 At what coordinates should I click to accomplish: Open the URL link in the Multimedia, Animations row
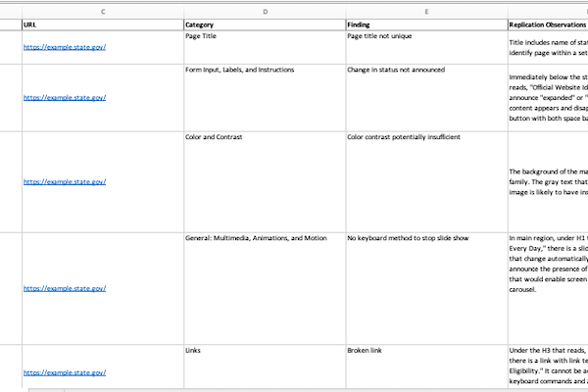pyautogui.click(x=65, y=288)
